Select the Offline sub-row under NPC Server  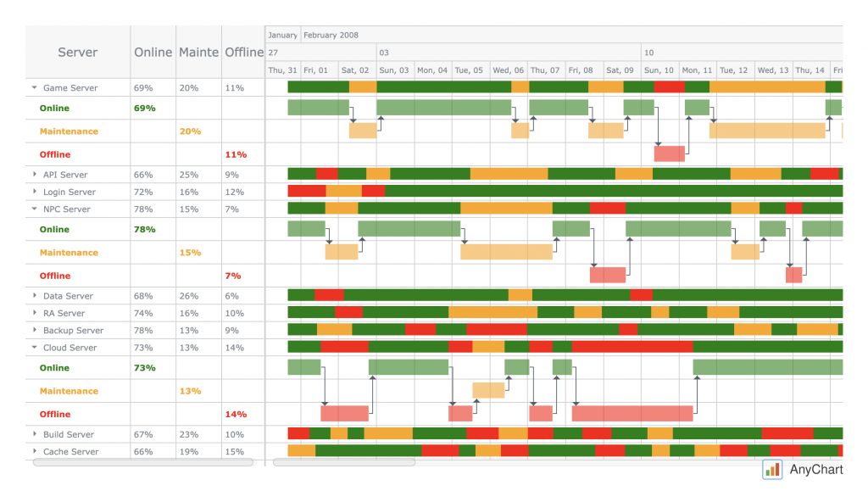coord(54,276)
